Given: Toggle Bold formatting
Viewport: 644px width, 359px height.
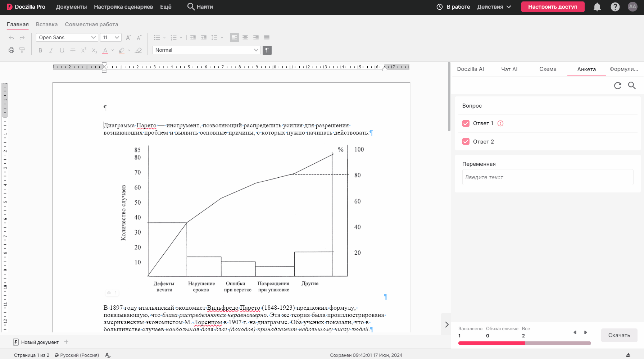Looking at the screenshot, I should [40, 50].
